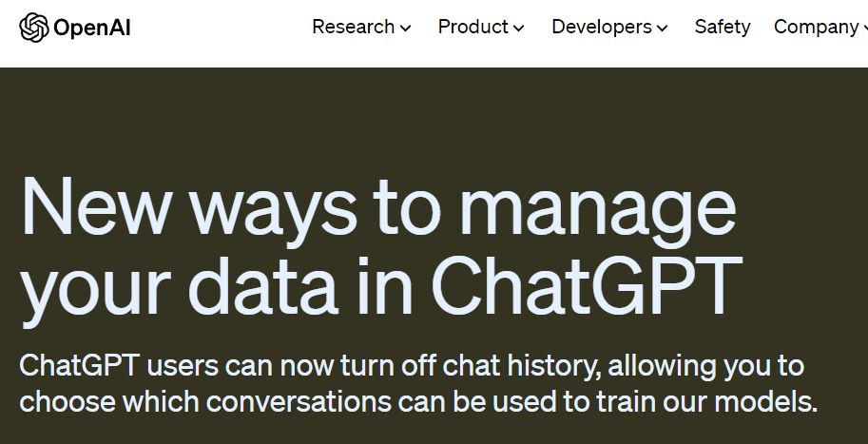This screenshot has height=444, width=868.
Task: Click empty dark hero background above headline
Action: click(434, 119)
